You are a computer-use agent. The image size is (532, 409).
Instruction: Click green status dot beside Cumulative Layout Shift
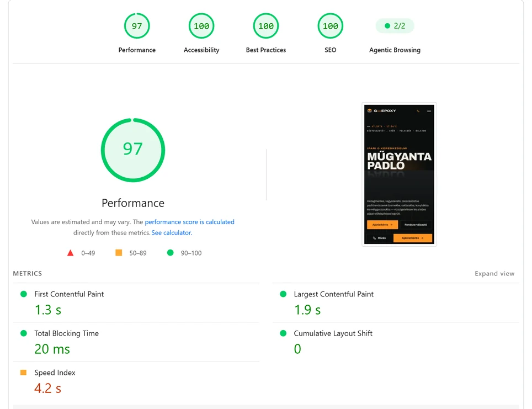coord(283,333)
